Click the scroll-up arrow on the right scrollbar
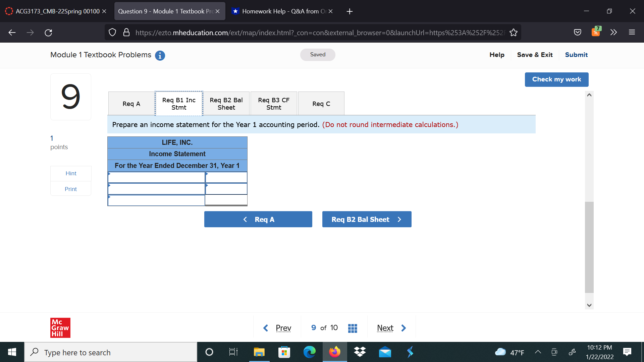Viewport: 644px width, 362px height. (589, 95)
